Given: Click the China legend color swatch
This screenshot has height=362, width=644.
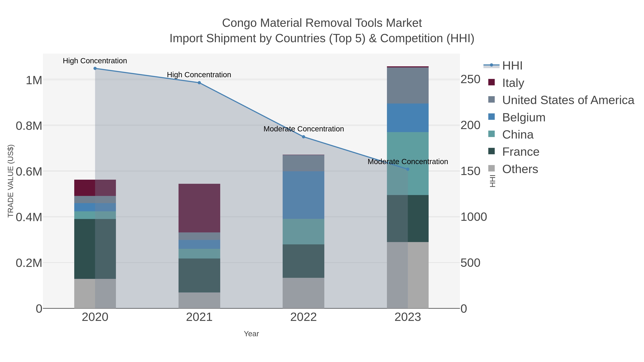Looking at the screenshot, I should click(x=492, y=134).
